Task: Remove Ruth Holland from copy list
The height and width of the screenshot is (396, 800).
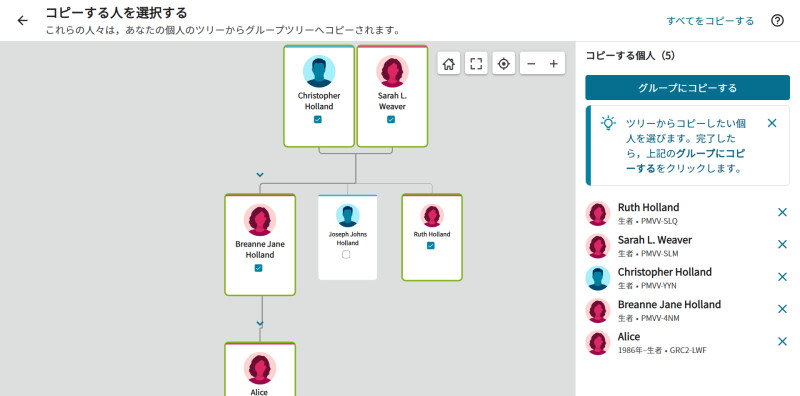Action: [782, 212]
